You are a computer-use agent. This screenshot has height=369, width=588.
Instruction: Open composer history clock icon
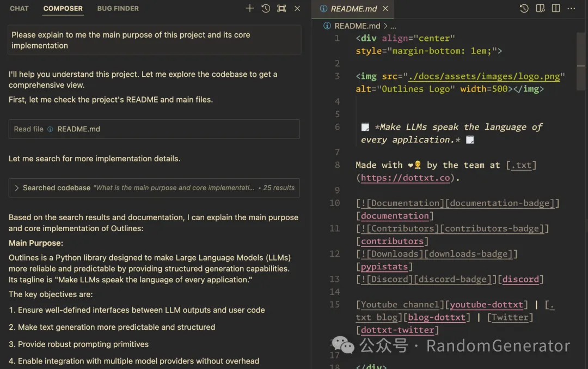266,8
